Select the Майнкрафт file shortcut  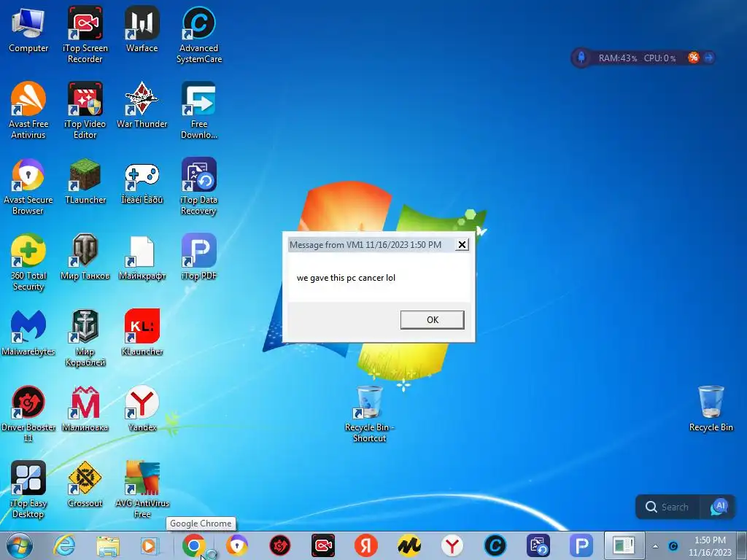tap(142, 257)
